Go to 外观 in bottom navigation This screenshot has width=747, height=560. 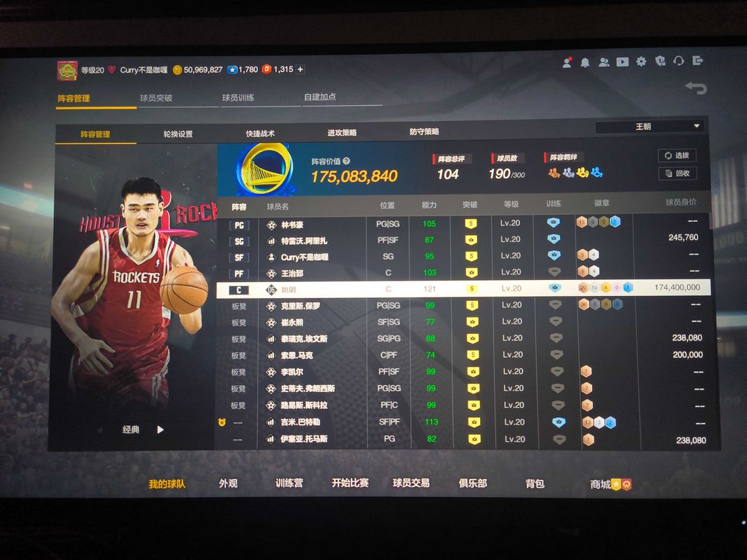coord(228,483)
